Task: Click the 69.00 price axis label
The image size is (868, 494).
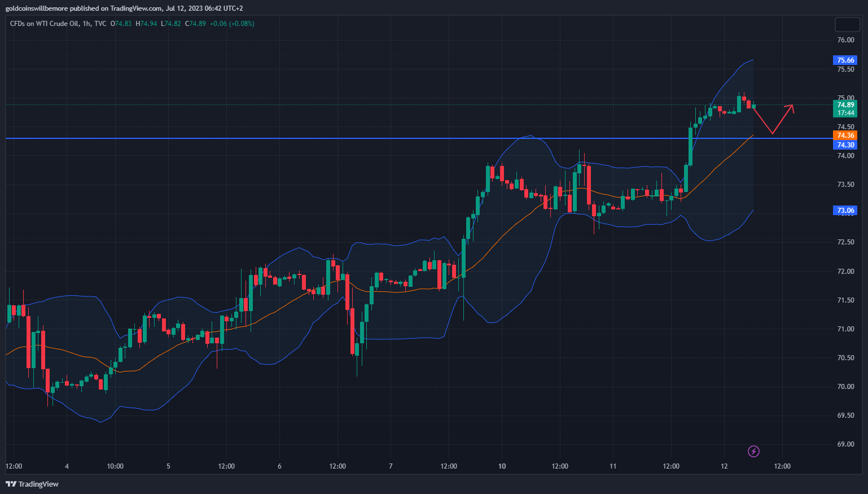Action: click(845, 444)
